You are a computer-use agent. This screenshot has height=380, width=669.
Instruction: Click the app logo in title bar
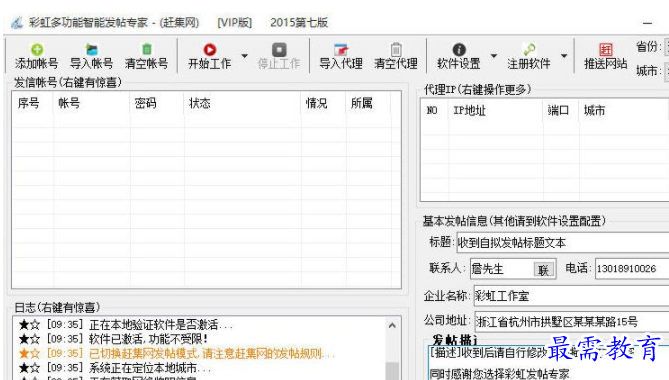click(x=17, y=23)
